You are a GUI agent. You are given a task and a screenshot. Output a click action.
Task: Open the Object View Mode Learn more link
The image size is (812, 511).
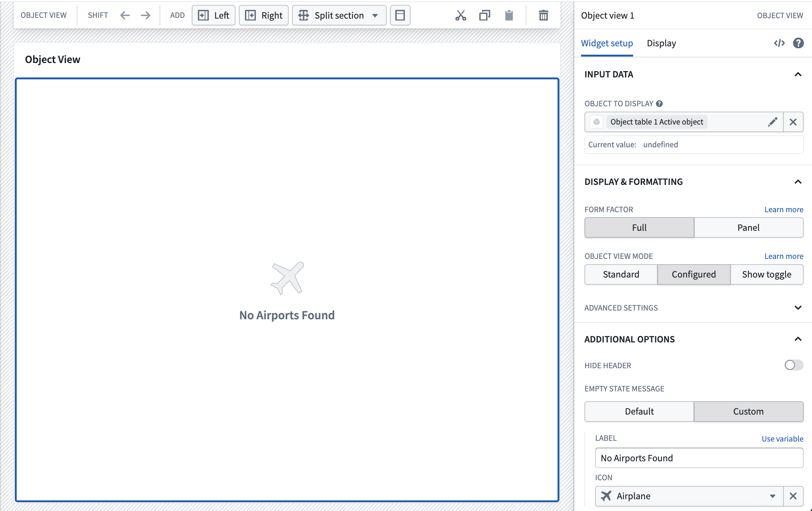click(784, 256)
